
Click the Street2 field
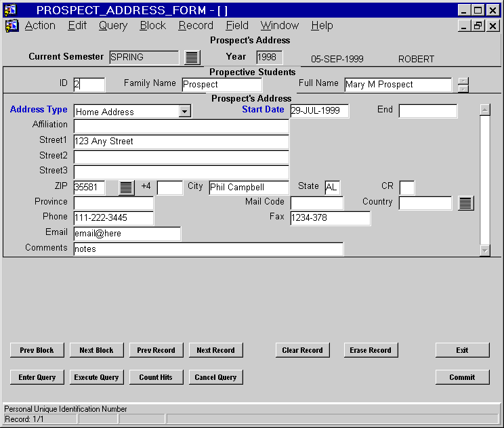tap(182, 157)
